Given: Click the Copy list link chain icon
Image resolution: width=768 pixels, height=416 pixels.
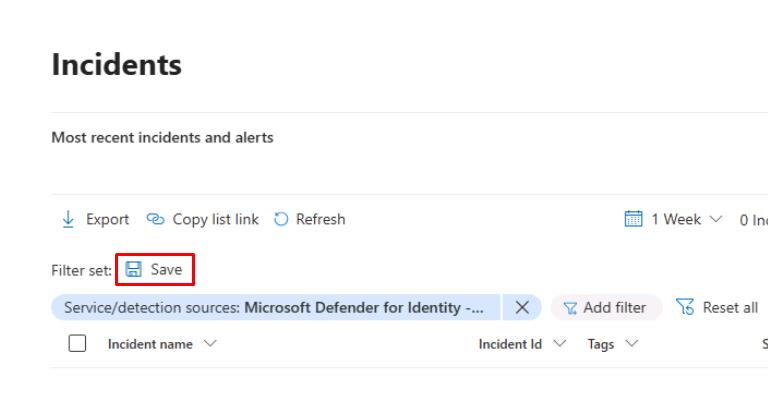Looking at the screenshot, I should [155, 219].
